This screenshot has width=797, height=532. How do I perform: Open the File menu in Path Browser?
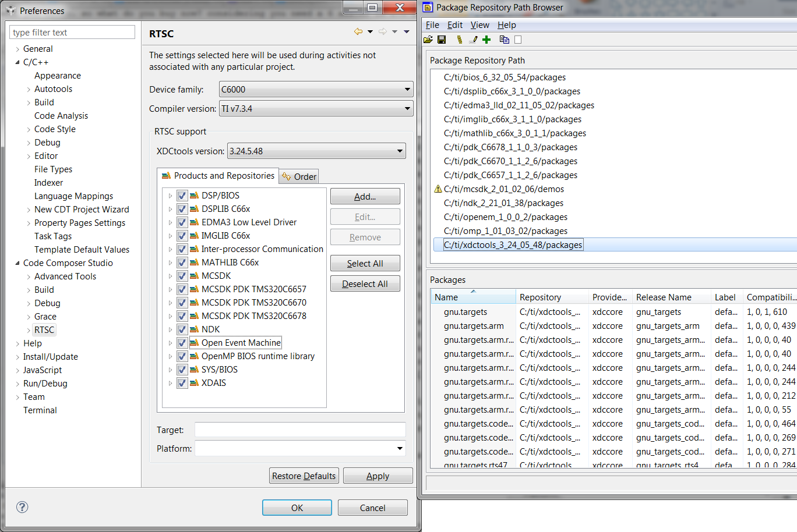(x=432, y=25)
